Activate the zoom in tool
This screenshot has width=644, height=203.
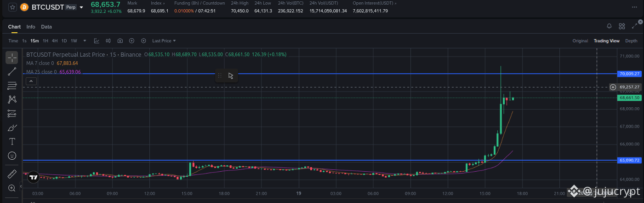pos(12,188)
